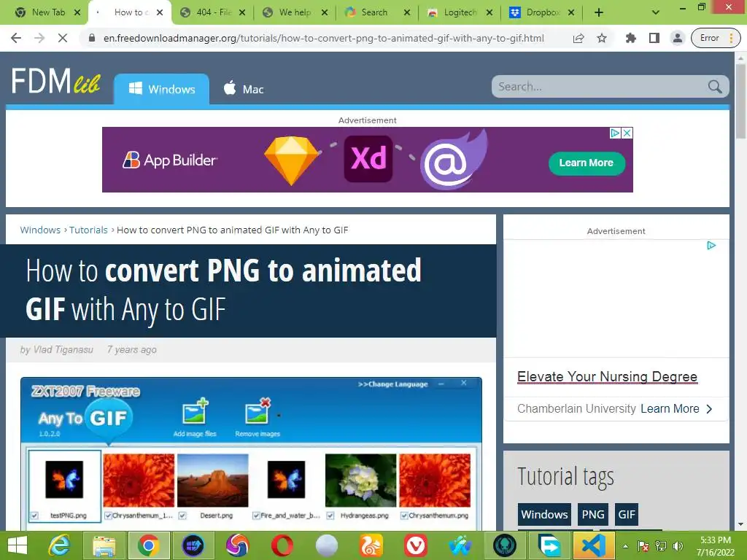The image size is (747, 560).
Task: Share this page via address bar icon
Action: (578, 38)
